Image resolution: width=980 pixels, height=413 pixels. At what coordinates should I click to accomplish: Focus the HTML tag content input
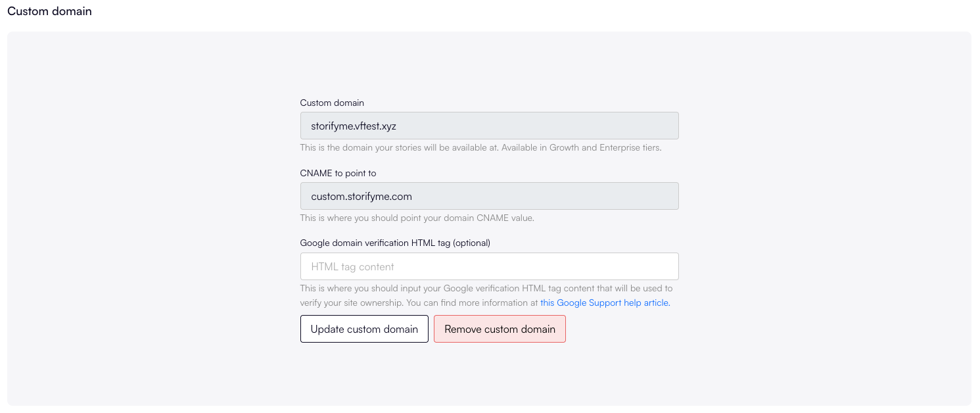point(489,266)
